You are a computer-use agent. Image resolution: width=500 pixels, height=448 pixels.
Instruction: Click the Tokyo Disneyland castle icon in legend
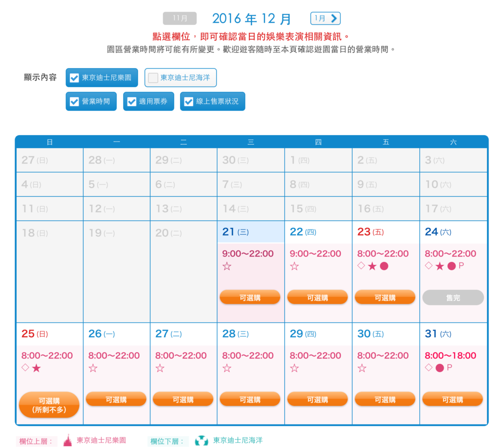click(67, 440)
